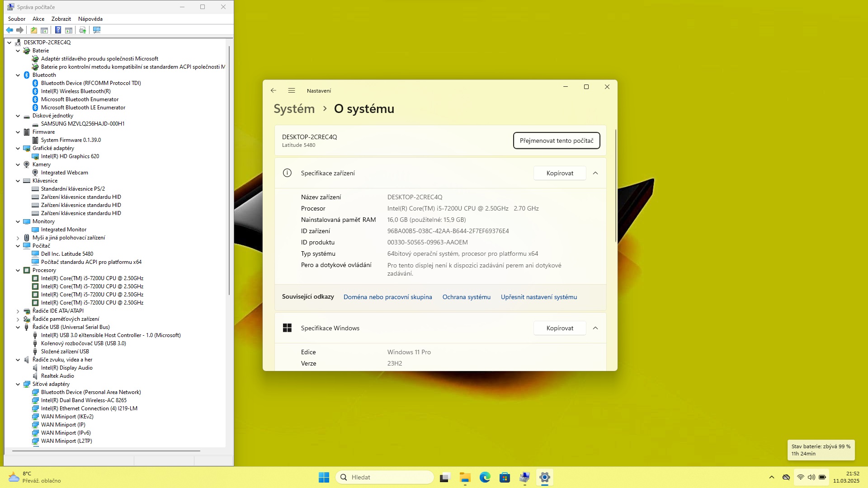Click the Windows logo icon beside Specifikace Windows

(287, 328)
